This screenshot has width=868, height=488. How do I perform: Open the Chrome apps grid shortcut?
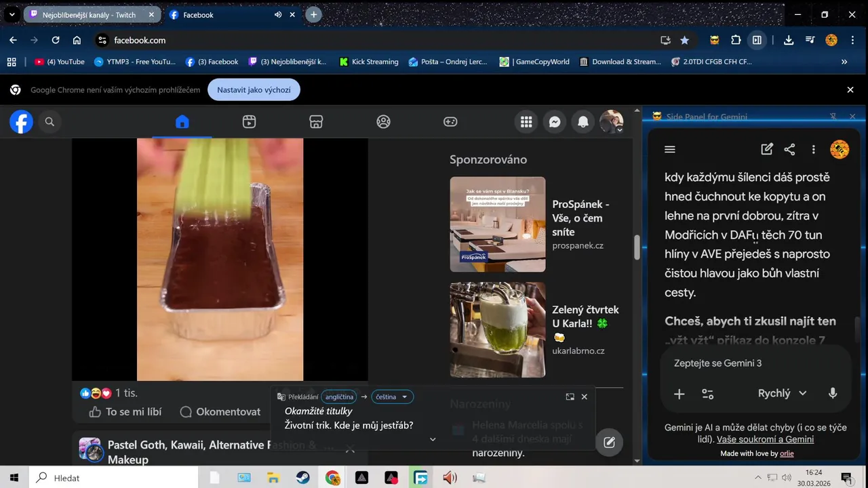pos(12,62)
